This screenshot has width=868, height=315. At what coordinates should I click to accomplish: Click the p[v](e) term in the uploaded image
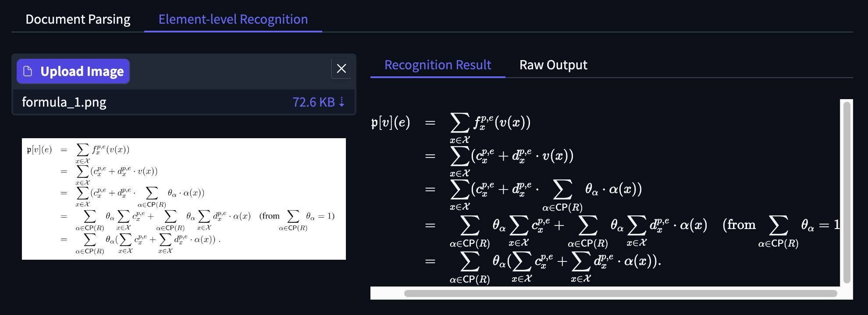(x=39, y=150)
